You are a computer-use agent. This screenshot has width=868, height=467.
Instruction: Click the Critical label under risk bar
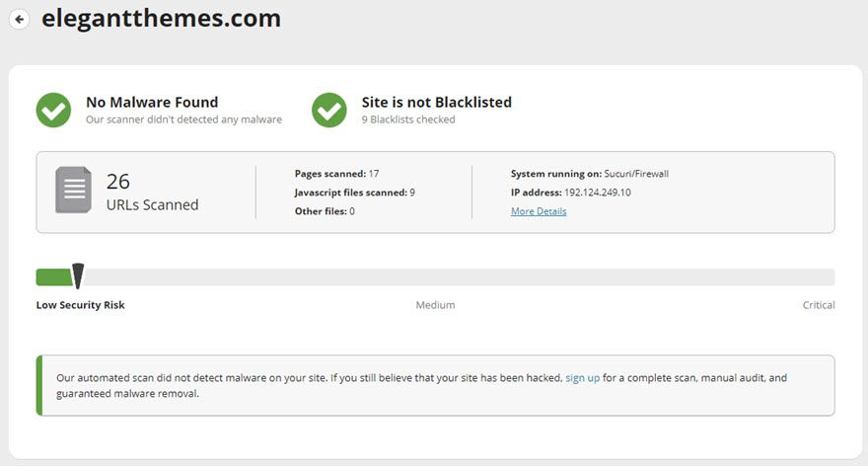tap(818, 305)
